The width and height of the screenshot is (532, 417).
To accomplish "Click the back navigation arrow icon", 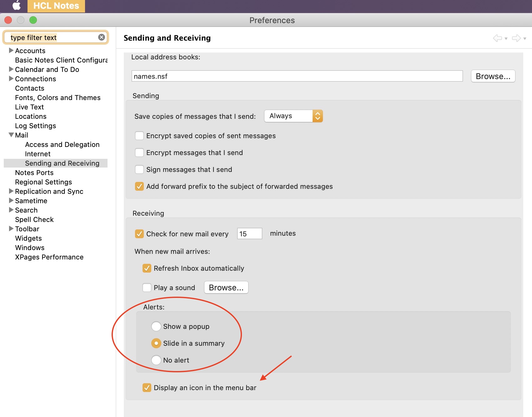I will 497,38.
